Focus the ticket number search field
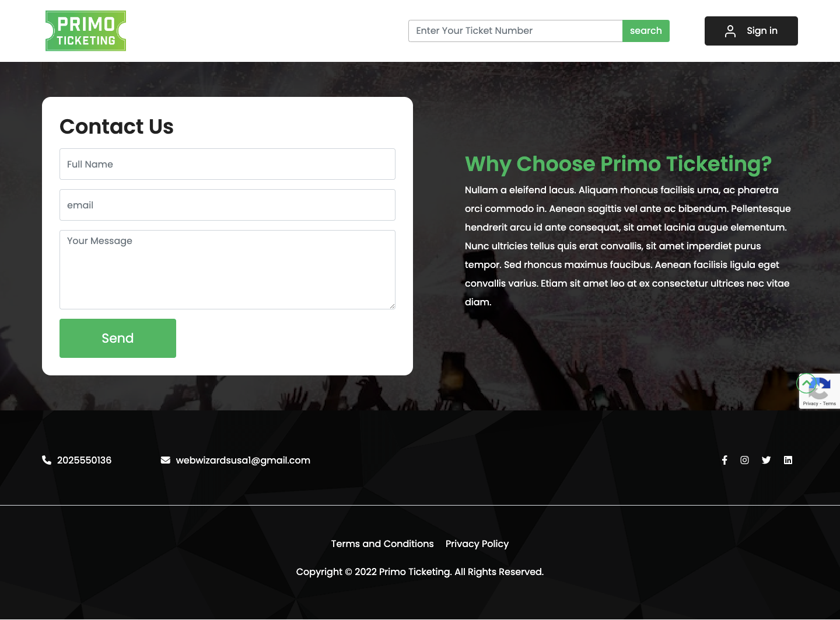The image size is (840, 620). 516,31
